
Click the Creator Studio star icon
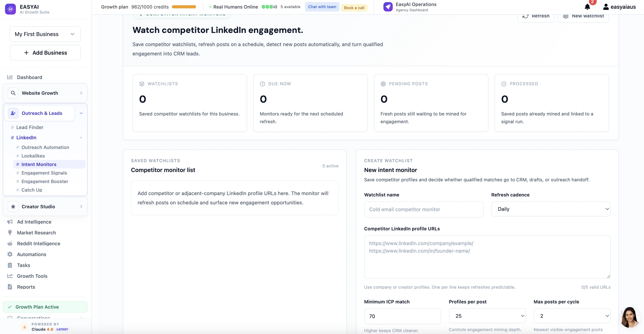coord(13,207)
